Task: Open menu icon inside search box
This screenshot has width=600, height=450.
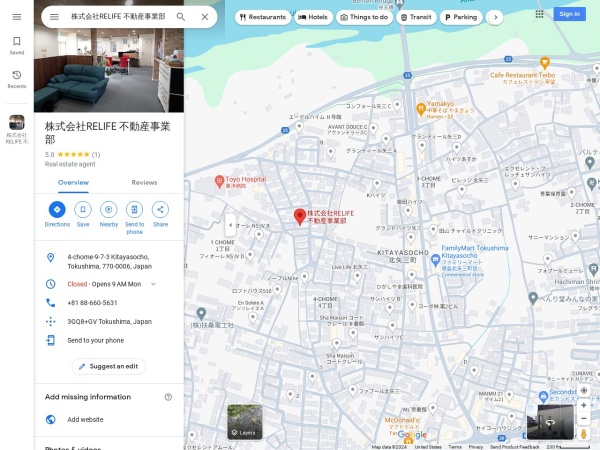Action: (x=54, y=17)
